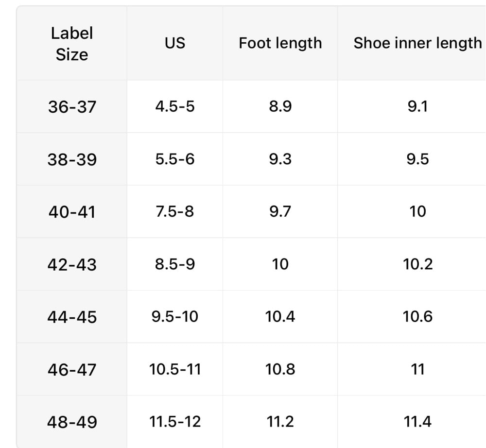Select the US size 7.5-8 cell

click(175, 211)
